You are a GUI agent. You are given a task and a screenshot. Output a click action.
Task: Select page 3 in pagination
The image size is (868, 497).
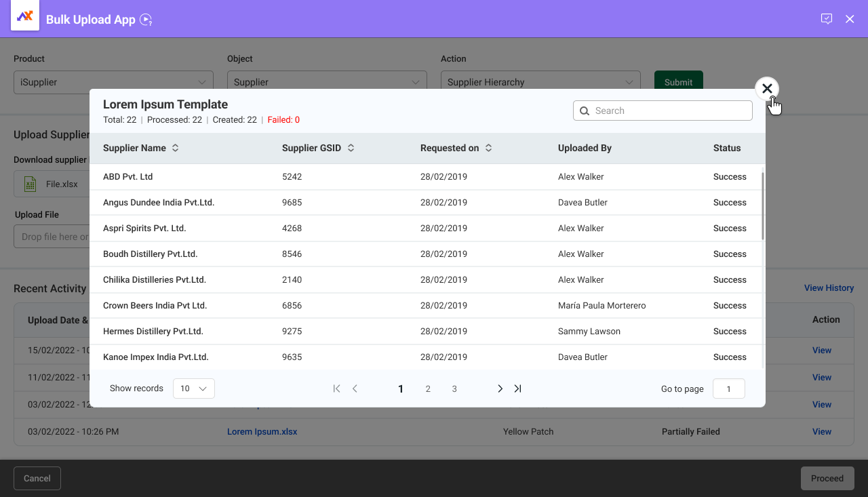point(454,389)
